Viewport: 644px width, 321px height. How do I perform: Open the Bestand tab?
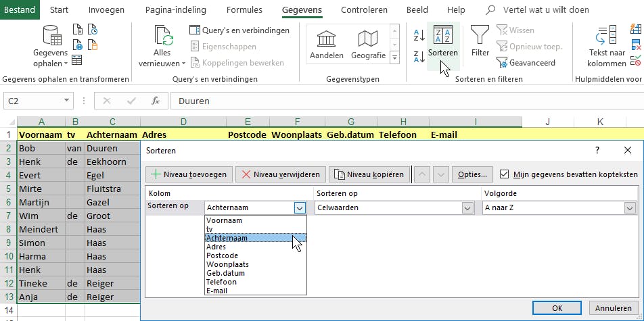[19, 10]
